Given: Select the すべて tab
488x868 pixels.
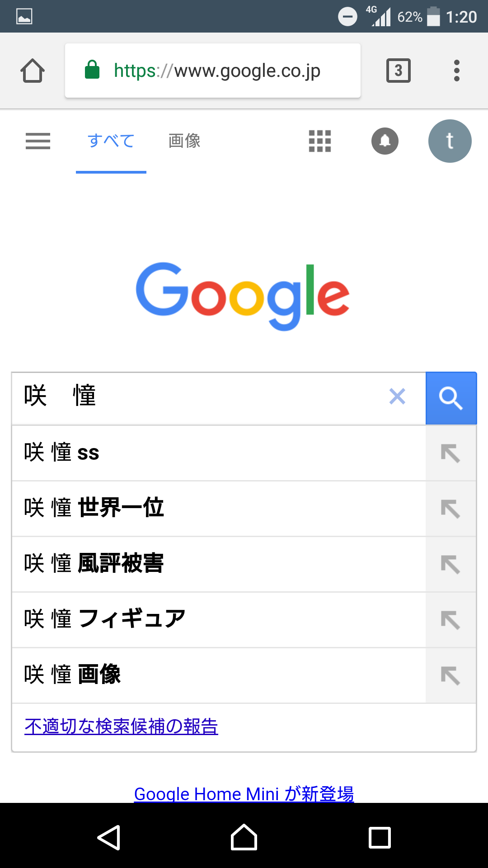Looking at the screenshot, I should point(111,141).
